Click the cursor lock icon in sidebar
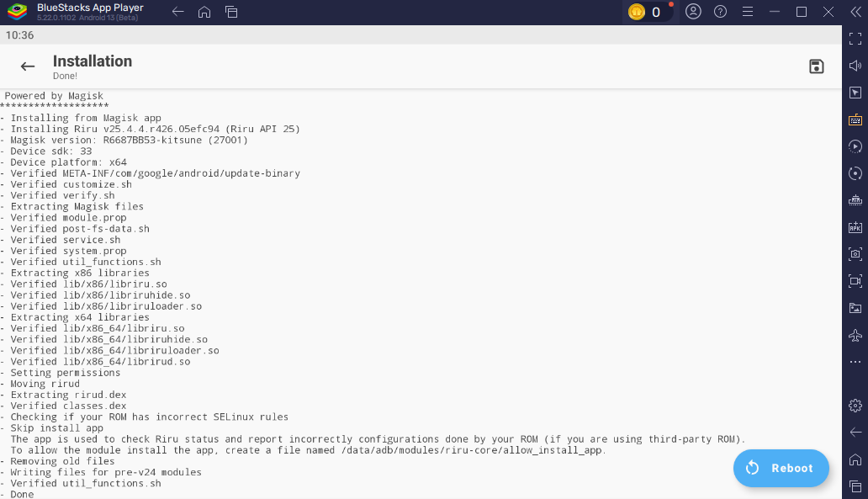This screenshot has width=868, height=499. 855,93
